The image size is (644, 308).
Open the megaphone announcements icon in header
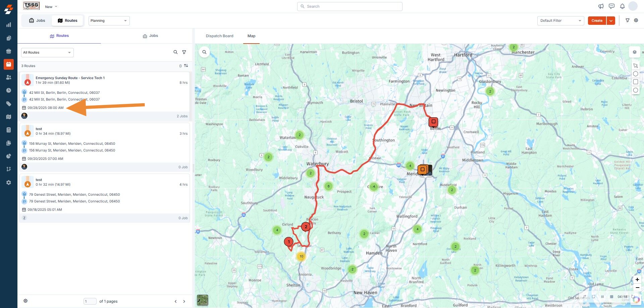601,6
